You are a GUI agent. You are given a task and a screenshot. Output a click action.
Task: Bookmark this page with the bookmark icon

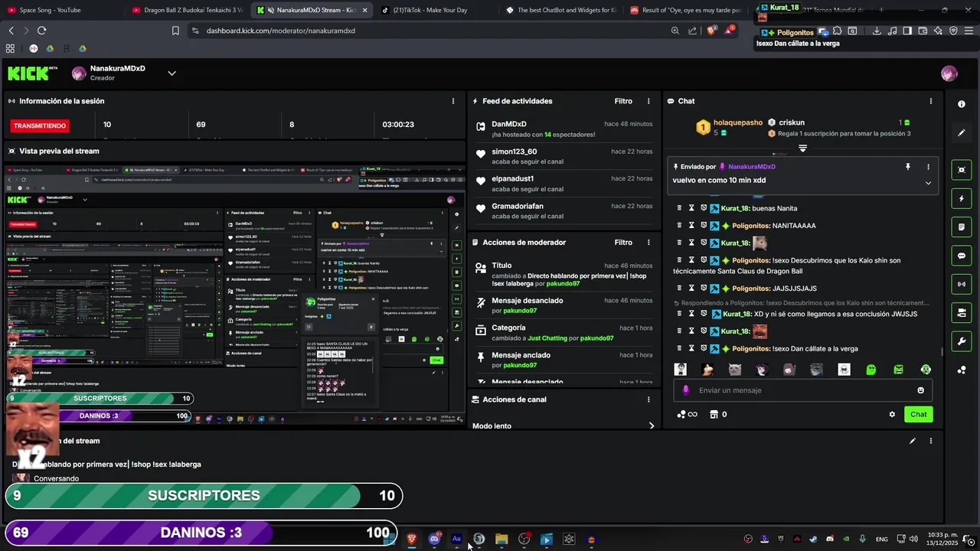click(x=175, y=31)
